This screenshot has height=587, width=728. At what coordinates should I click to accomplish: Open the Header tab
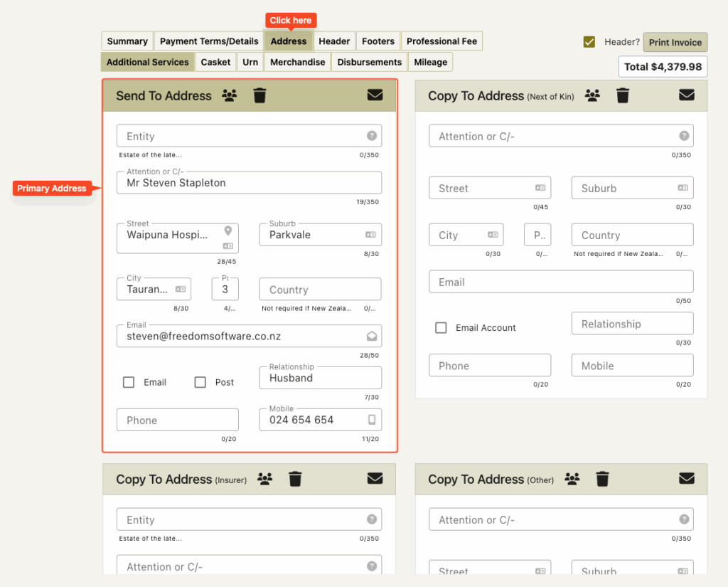[334, 41]
